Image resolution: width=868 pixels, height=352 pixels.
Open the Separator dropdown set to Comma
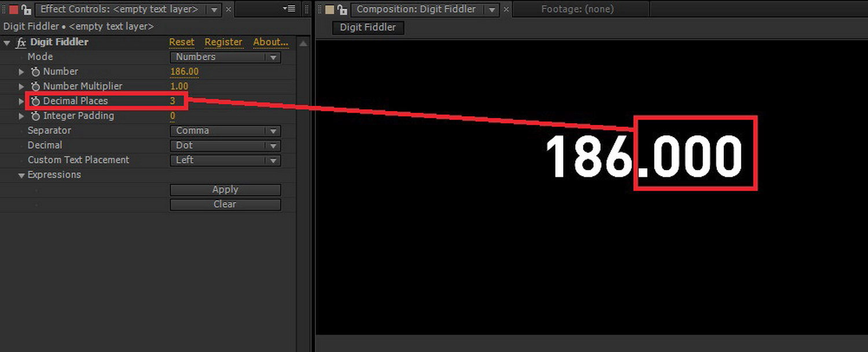coord(225,131)
